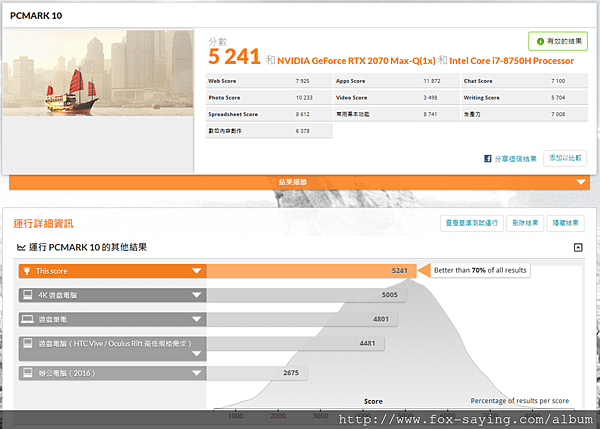Click the Photo Score row
This screenshot has width=600, height=429.
pos(269,98)
